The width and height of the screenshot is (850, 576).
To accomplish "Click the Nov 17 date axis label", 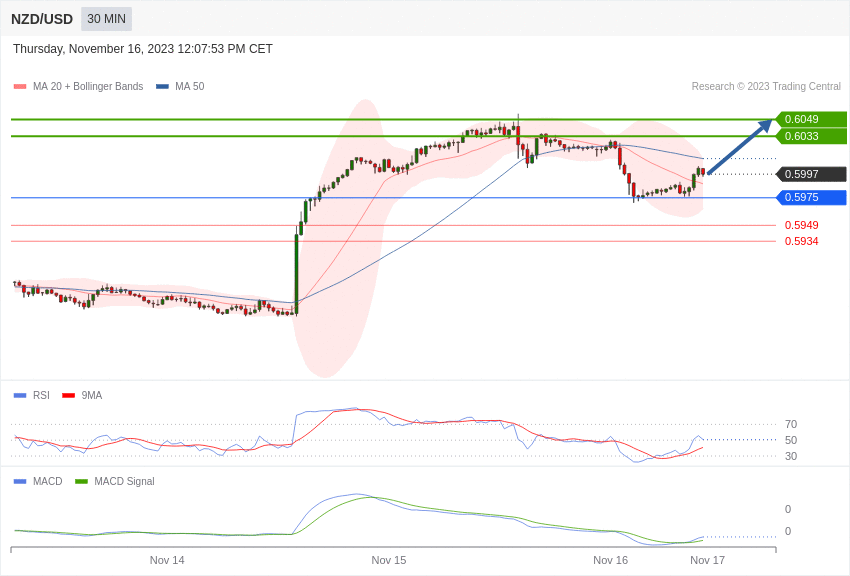I will (707, 560).
